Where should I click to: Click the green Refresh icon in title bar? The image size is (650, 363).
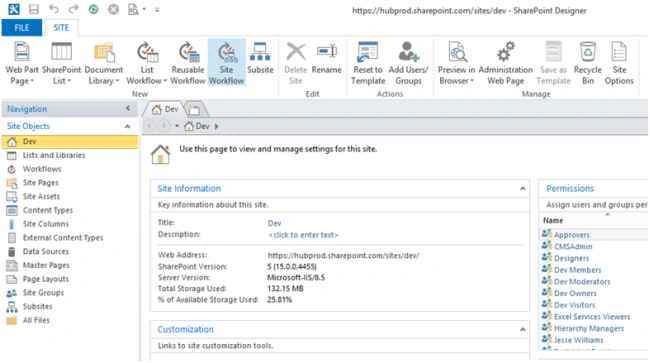click(x=93, y=9)
